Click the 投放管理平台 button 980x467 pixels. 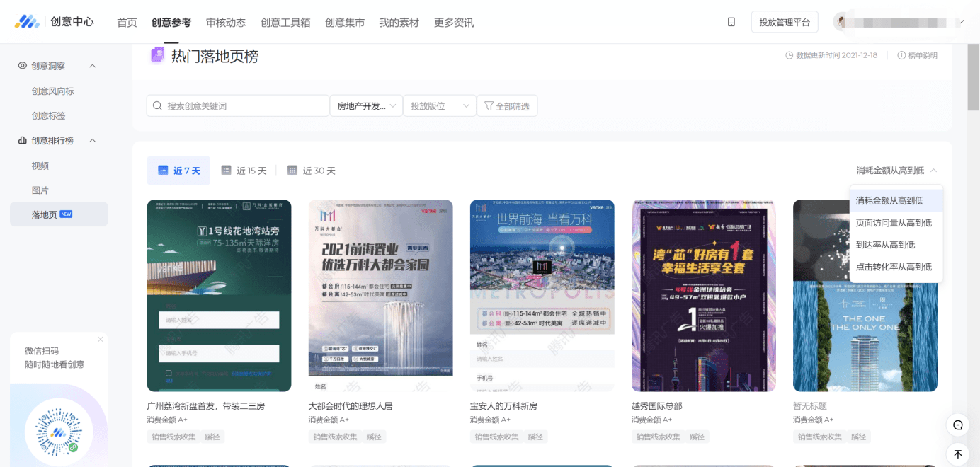click(x=784, y=22)
